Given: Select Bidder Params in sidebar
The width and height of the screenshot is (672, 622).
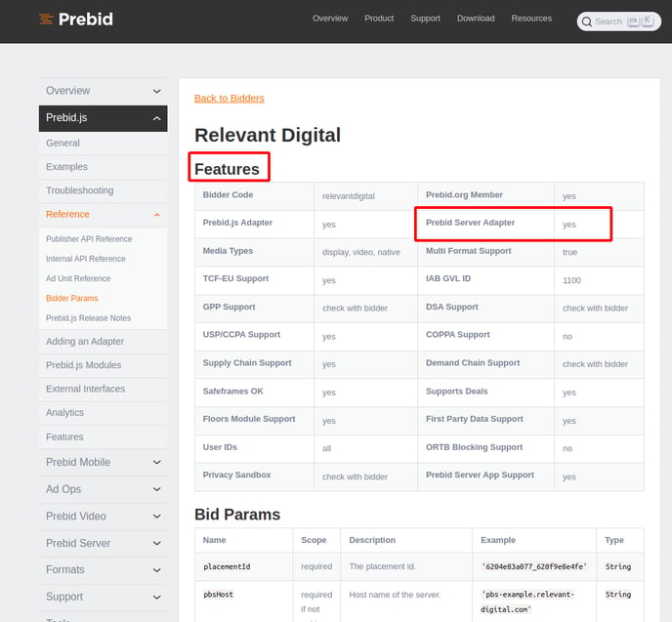Looking at the screenshot, I should click(72, 298).
